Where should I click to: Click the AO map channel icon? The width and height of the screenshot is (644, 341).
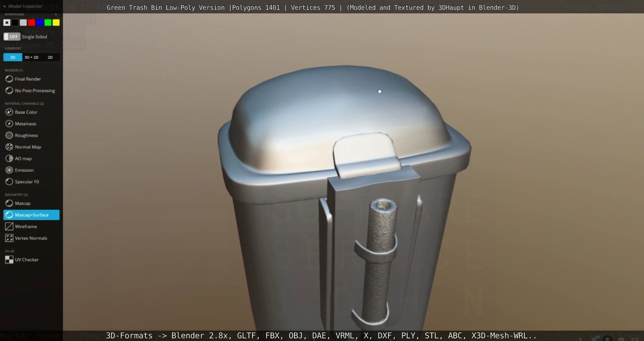(9, 158)
